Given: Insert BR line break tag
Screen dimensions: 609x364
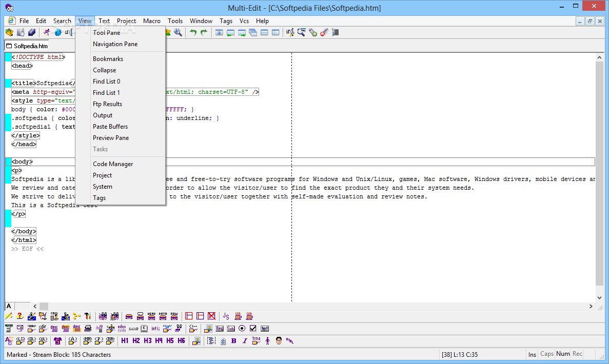Looking at the screenshot, I should click(x=110, y=341).
